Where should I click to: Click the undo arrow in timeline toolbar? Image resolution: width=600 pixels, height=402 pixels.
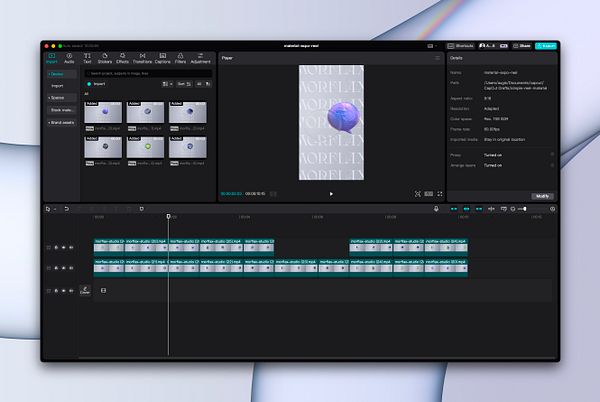click(66, 209)
